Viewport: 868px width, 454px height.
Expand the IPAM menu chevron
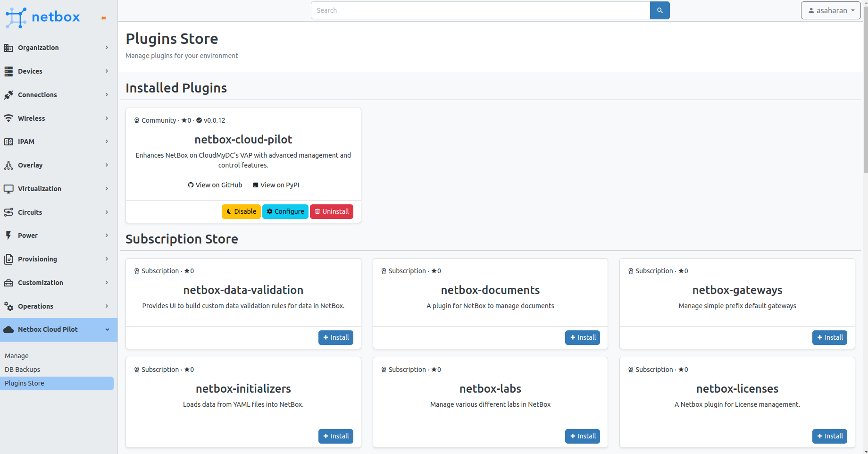107,142
